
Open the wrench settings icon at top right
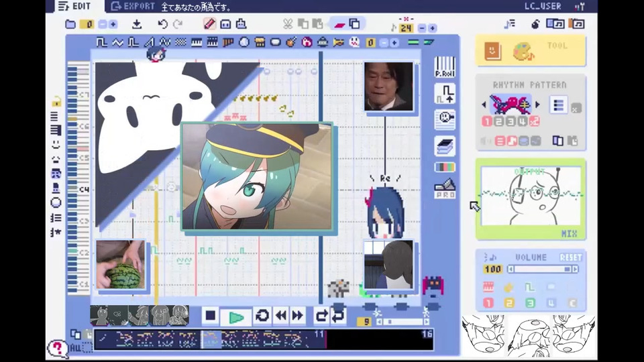(x=580, y=6)
